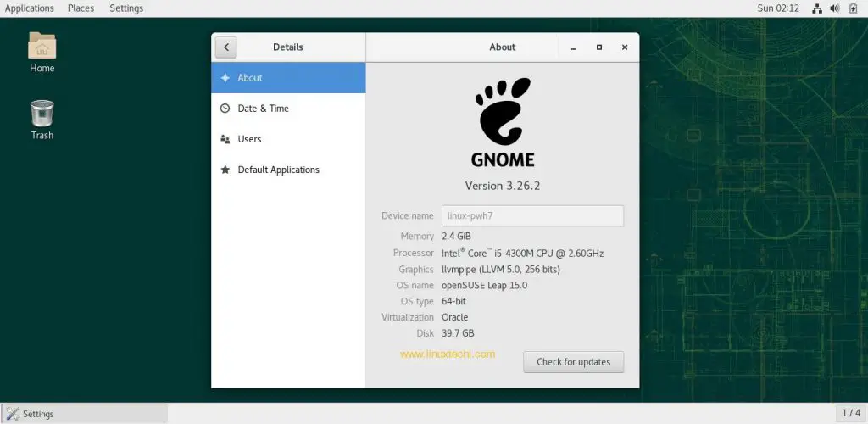Image resolution: width=868 pixels, height=424 pixels.
Task: Click the people icon beside Users
Action: [x=225, y=139]
